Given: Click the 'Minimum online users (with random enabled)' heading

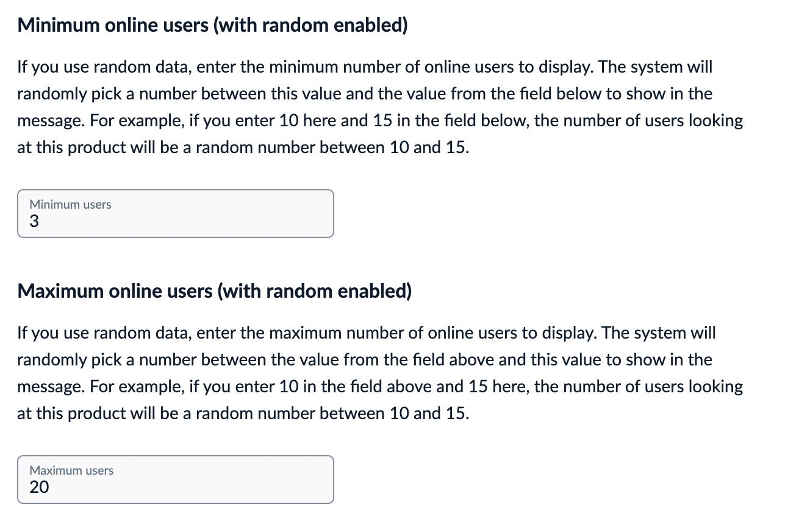Looking at the screenshot, I should click(212, 25).
